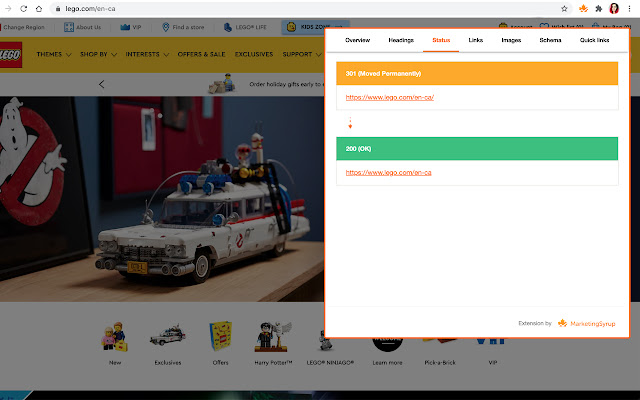The width and height of the screenshot is (640, 400).
Task: Expand the THEMES dropdown menu
Action: 53,54
